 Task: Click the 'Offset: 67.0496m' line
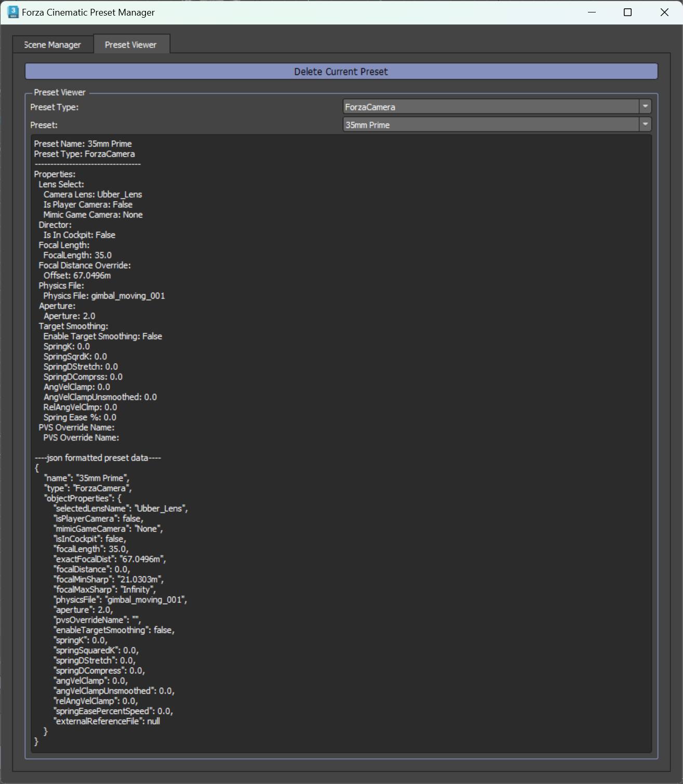tap(77, 276)
